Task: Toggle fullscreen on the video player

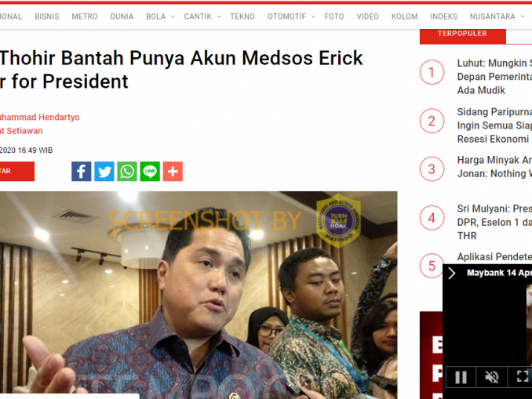Action: [522, 376]
